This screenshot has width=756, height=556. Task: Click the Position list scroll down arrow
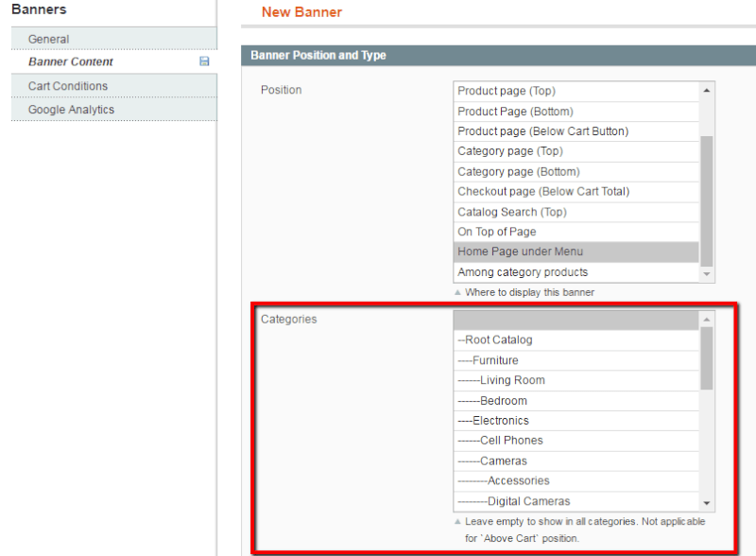[707, 273]
